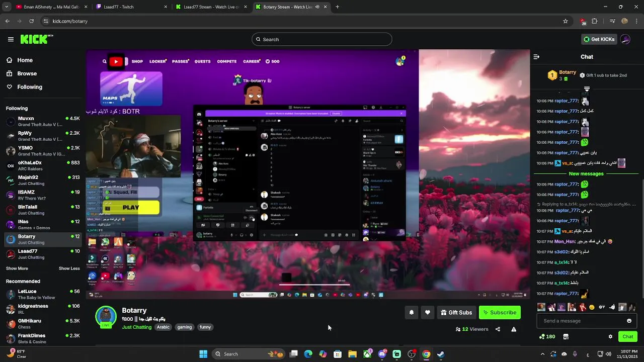This screenshot has height=362, width=644.
Task: Open Majah92 channel in Following list
Action: (43, 180)
